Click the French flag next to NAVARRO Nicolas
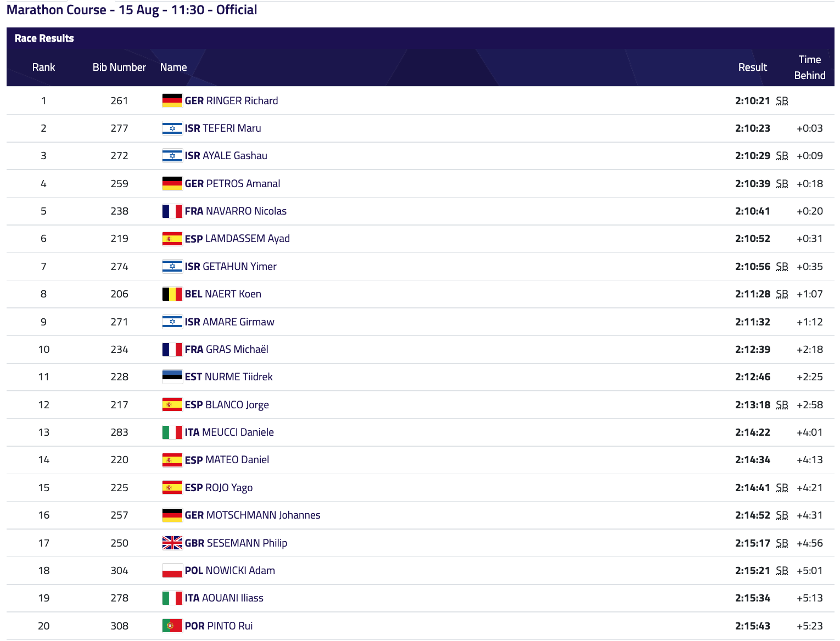Image resolution: width=840 pixels, height=641 pixels. [x=172, y=211]
